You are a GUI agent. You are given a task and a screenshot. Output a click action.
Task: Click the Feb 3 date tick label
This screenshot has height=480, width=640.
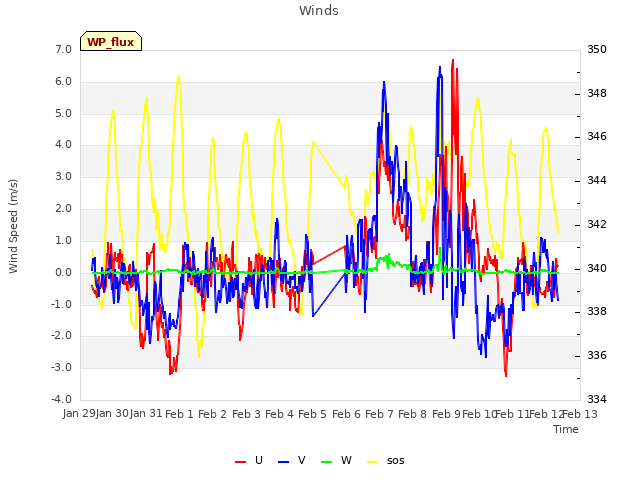point(246,414)
